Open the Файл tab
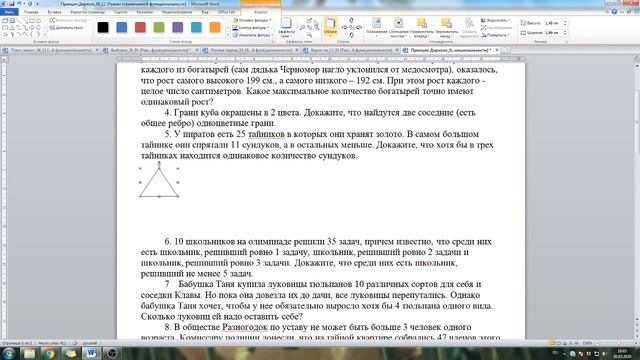The height and width of the screenshot is (360, 640). pyautogui.click(x=9, y=12)
